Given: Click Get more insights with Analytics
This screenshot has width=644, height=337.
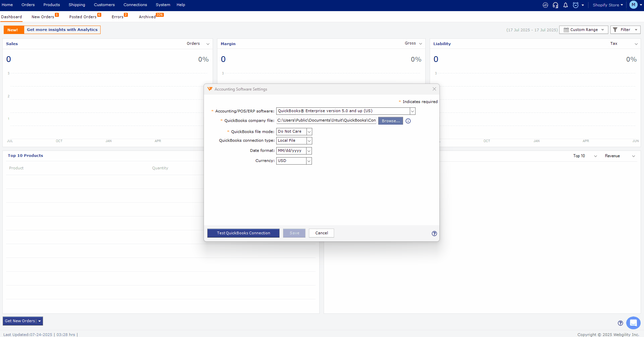Looking at the screenshot, I should (x=62, y=30).
